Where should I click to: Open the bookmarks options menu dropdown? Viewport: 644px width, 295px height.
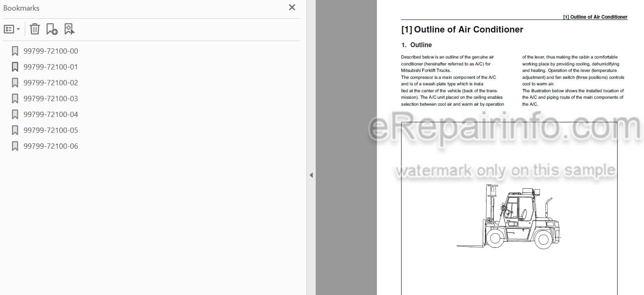point(12,29)
